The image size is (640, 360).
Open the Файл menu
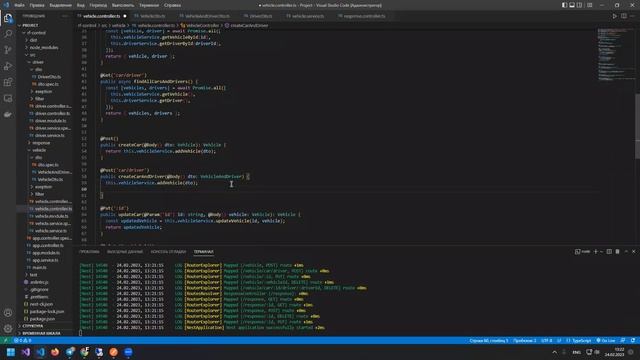[x=19, y=5]
